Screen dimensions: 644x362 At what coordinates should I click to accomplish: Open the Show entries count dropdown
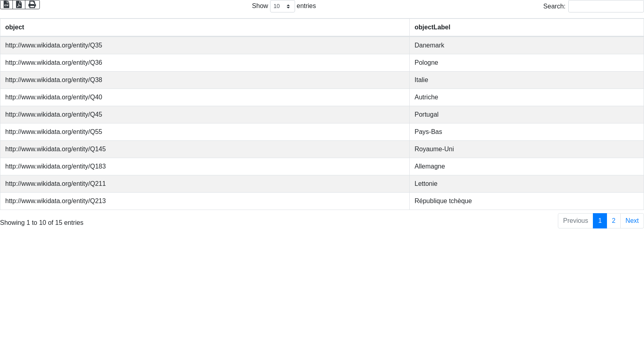[282, 6]
